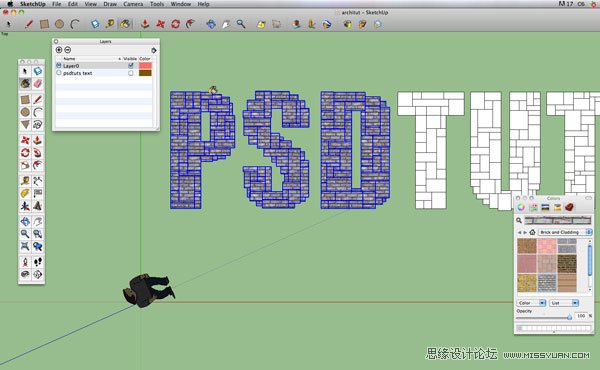The width and height of the screenshot is (600, 370).
Task: Pick the 3D Text tool in the floating palette
Action: tap(38, 206)
